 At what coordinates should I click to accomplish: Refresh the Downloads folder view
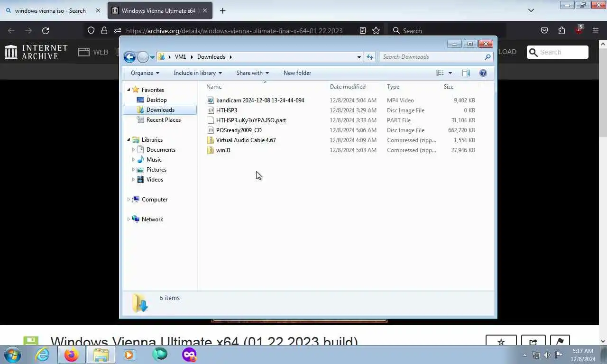point(370,57)
